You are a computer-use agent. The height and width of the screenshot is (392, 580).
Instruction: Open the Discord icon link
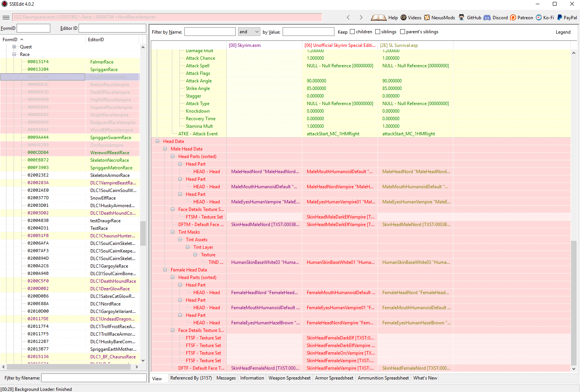(x=487, y=17)
